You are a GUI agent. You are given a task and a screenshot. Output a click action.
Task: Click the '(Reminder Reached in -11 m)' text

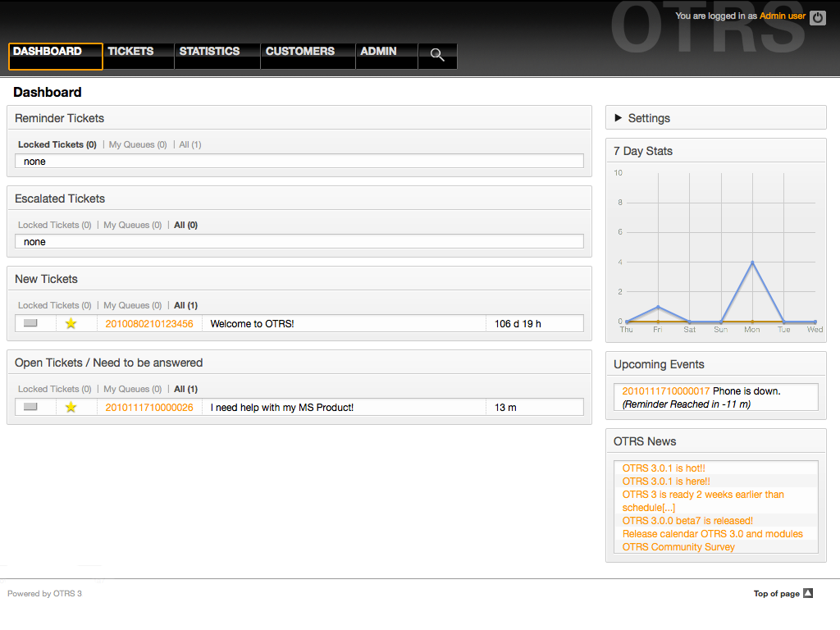tap(687, 404)
